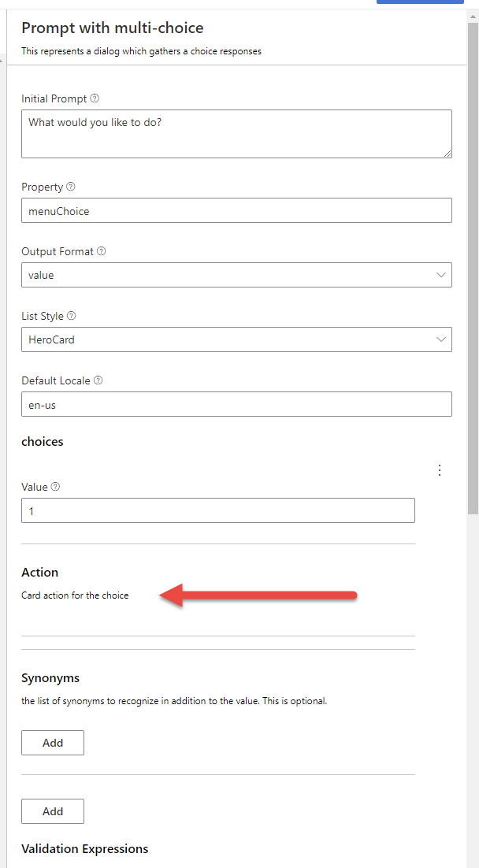Click Add under Synonyms
Viewport: 479px width, 868px height.
pos(52,742)
